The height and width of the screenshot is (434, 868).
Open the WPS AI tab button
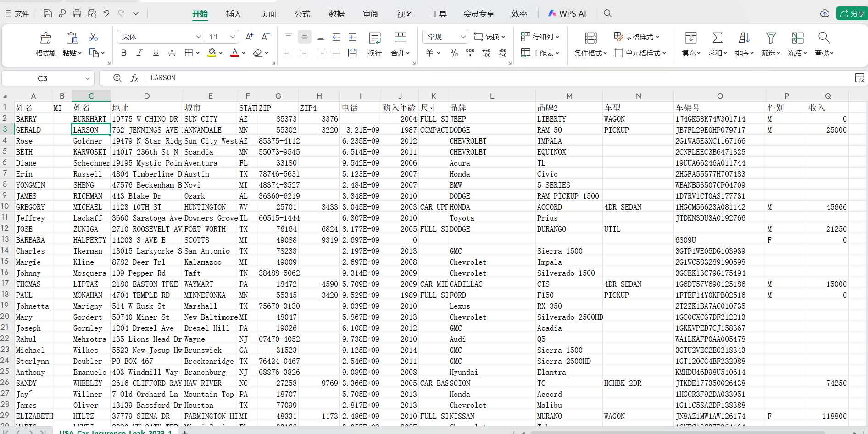[x=568, y=13]
